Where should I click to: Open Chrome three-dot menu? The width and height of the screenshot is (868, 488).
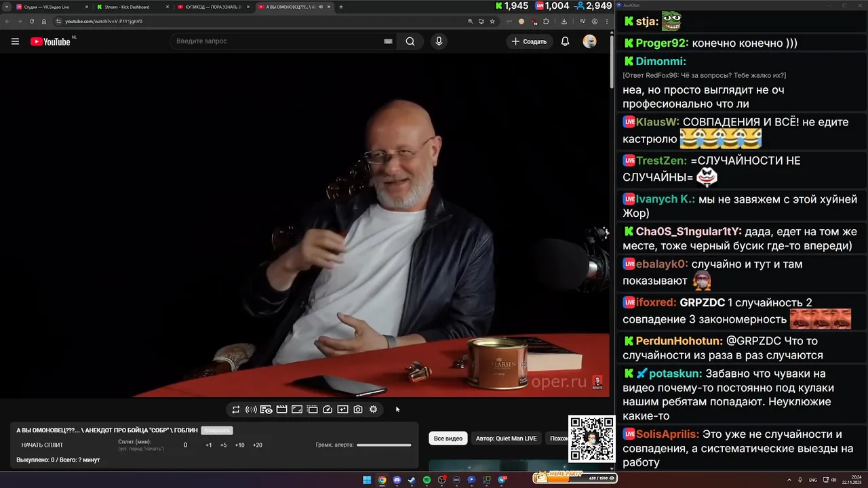tap(607, 21)
